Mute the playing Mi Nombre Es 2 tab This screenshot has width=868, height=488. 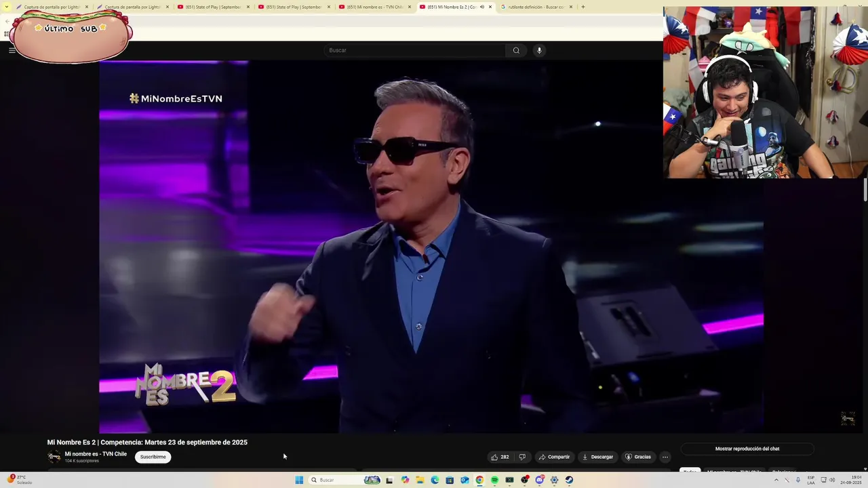point(481,7)
